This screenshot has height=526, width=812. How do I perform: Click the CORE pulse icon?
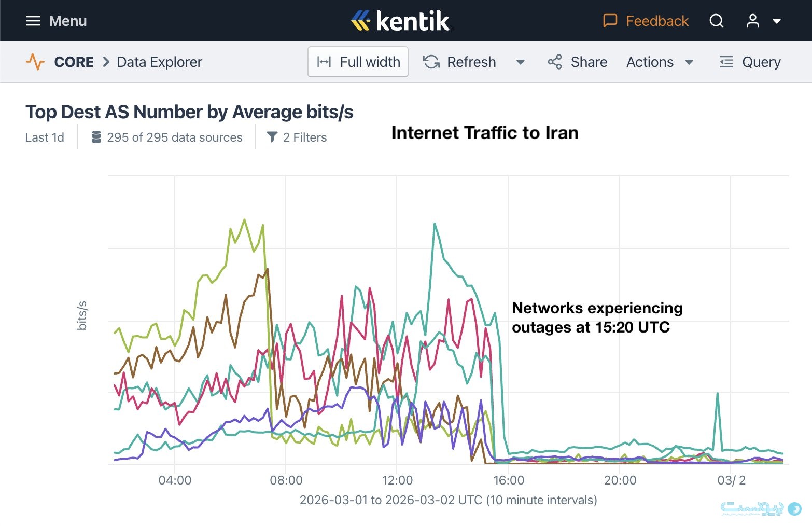tap(35, 62)
